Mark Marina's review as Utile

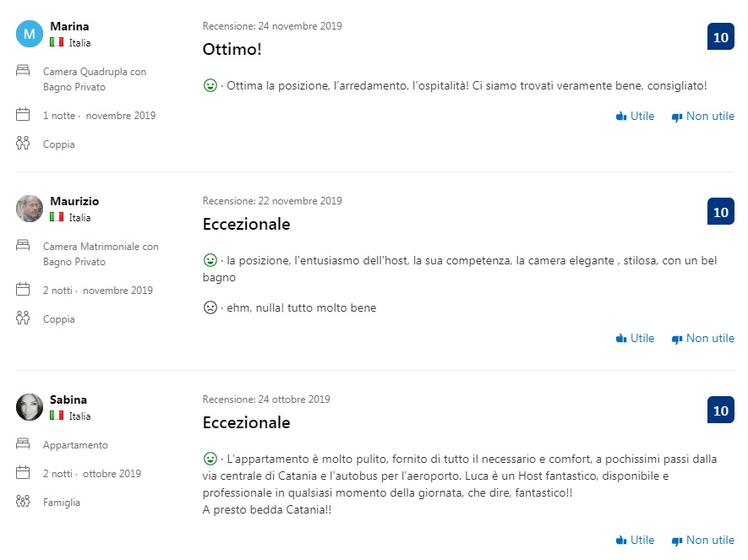click(x=636, y=117)
